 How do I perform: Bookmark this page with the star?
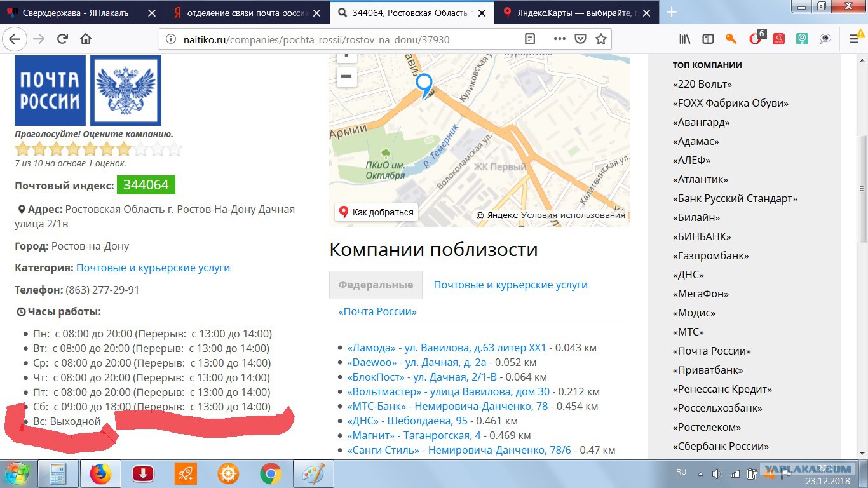point(601,39)
